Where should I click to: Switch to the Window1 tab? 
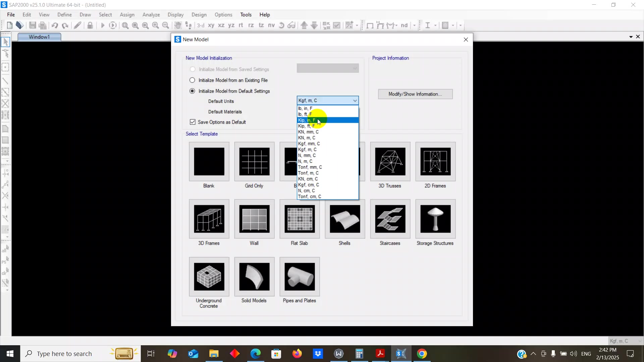pos(39,37)
